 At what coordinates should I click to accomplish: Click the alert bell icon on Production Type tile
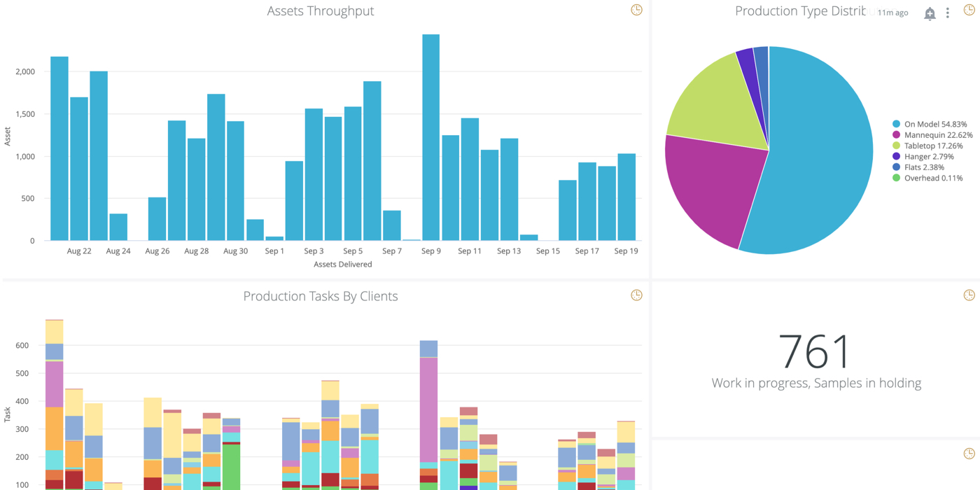pos(930,13)
